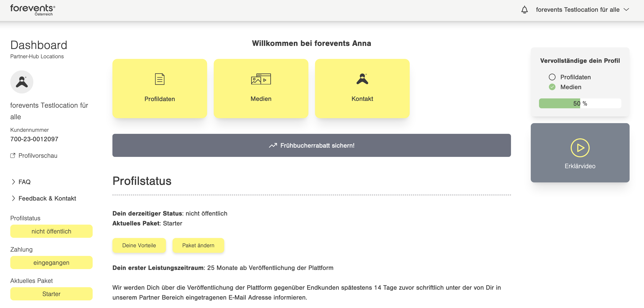Play the Erklärvideo via the play icon
This screenshot has width=644, height=308.
580,148
